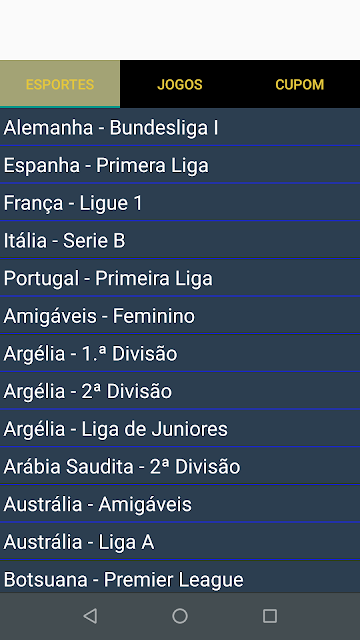Open Itália - Serie B matches
The height and width of the screenshot is (640, 360).
180,240
